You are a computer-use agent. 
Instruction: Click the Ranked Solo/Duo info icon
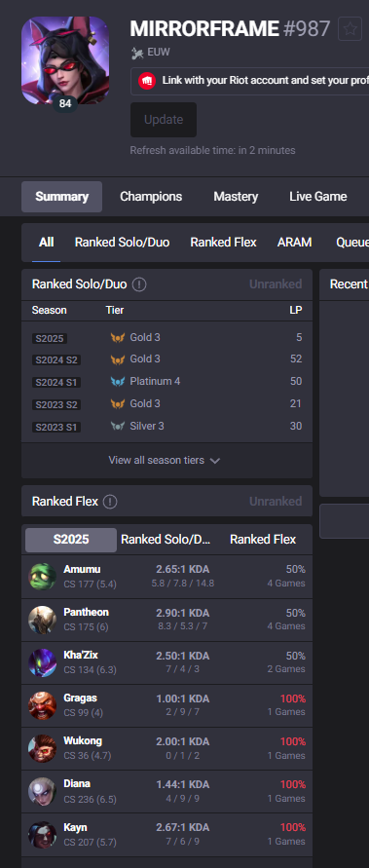(x=139, y=284)
